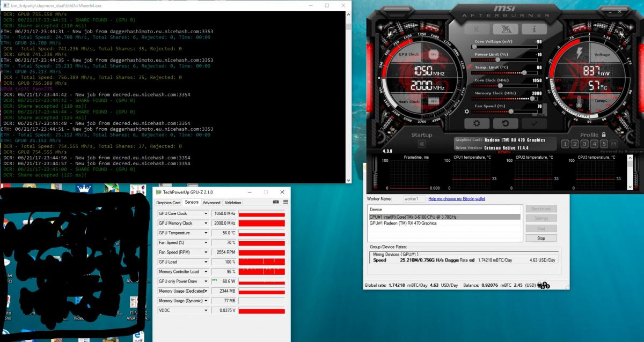
Task: Select Afterburner profile slot 3
Action: coord(584,144)
